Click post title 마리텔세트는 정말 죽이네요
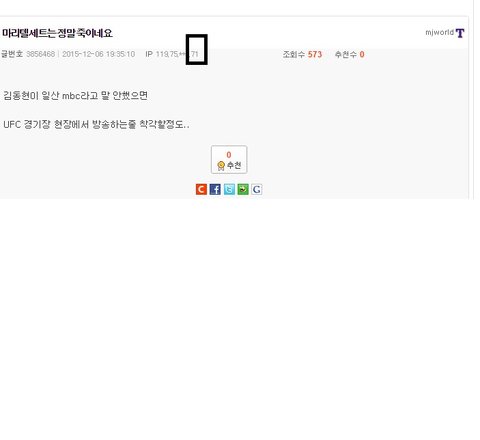This screenshot has height=440, width=480. click(57, 33)
